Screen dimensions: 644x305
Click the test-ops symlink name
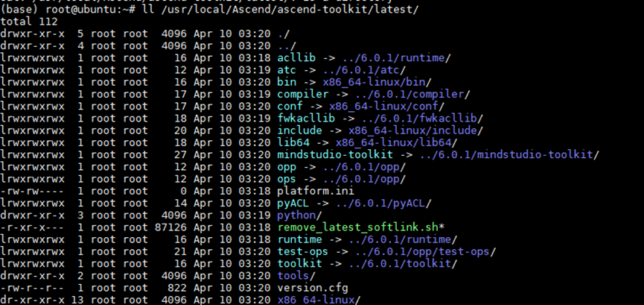coord(303,251)
